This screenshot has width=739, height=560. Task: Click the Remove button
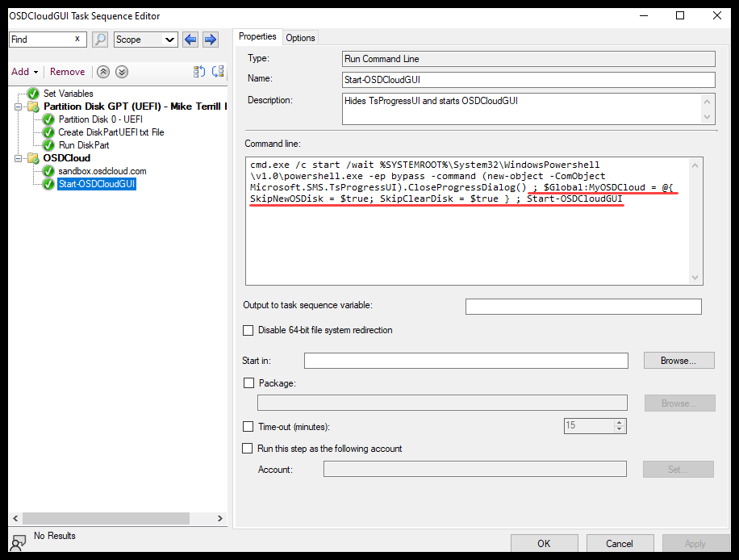click(67, 72)
